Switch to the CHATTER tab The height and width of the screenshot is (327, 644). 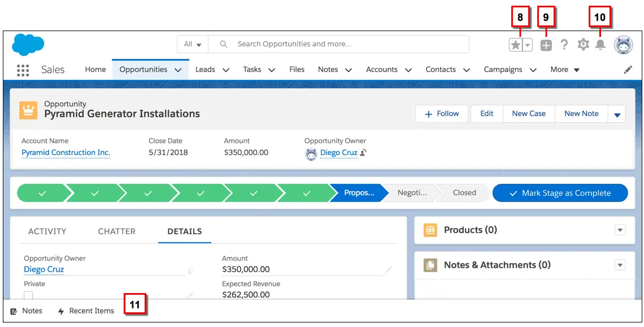click(116, 231)
